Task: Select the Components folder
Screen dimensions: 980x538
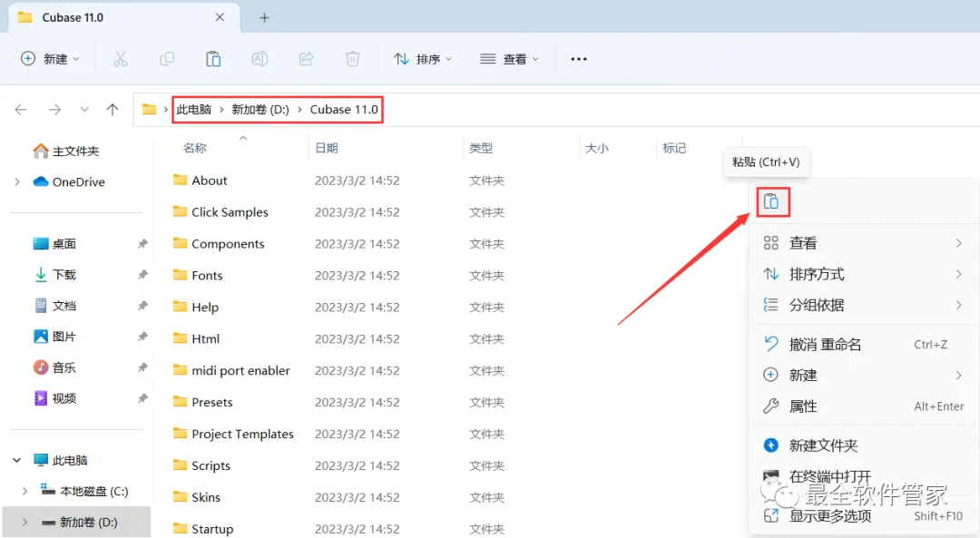Action: (x=219, y=244)
